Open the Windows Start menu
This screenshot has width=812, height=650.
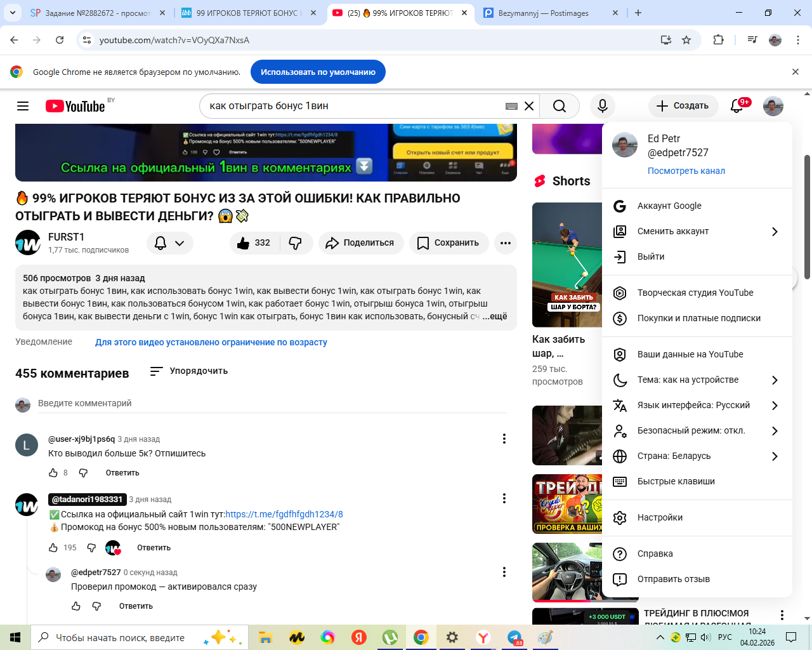click(15, 637)
